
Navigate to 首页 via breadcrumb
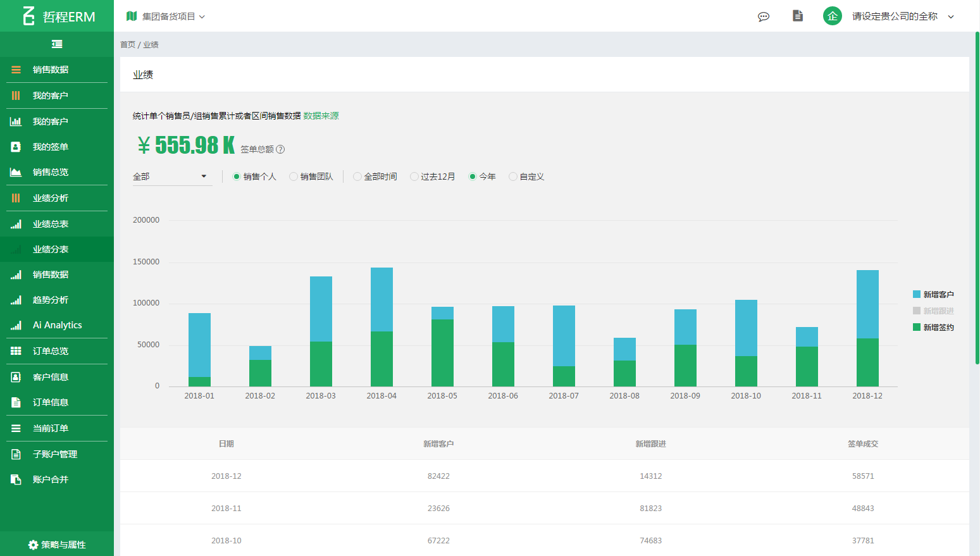click(127, 45)
